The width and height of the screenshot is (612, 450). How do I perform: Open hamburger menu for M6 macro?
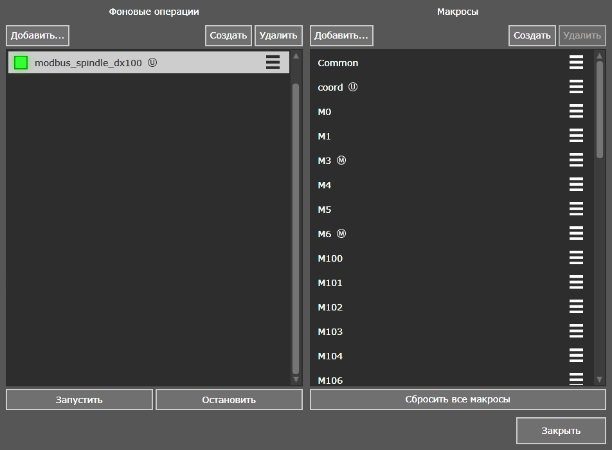click(576, 233)
